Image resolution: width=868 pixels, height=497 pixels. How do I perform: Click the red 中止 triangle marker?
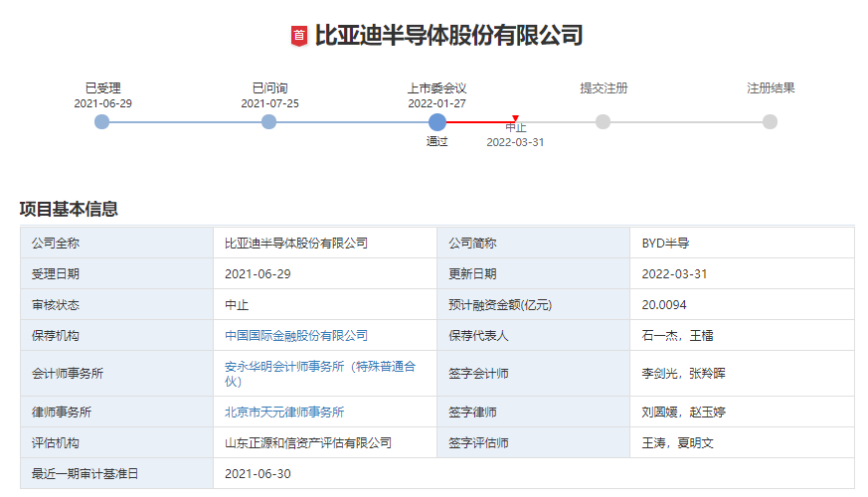point(515,119)
